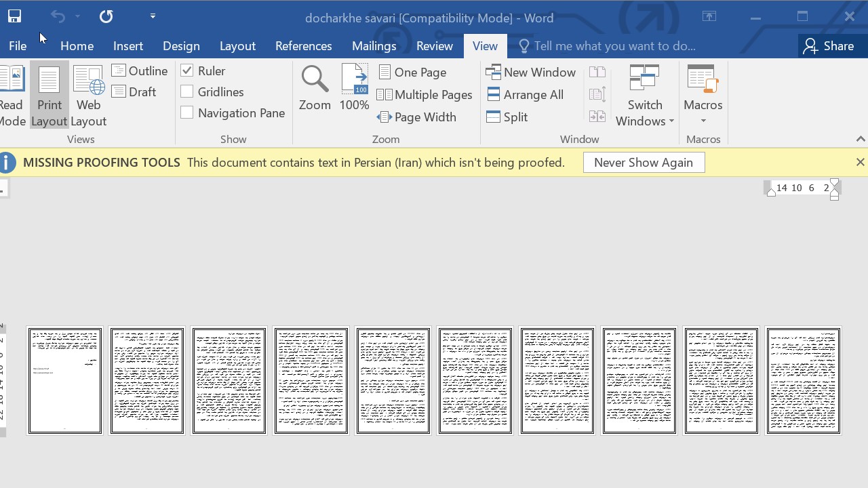Click the Share button
Screen dimensions: 868x488
click(828, 46)
